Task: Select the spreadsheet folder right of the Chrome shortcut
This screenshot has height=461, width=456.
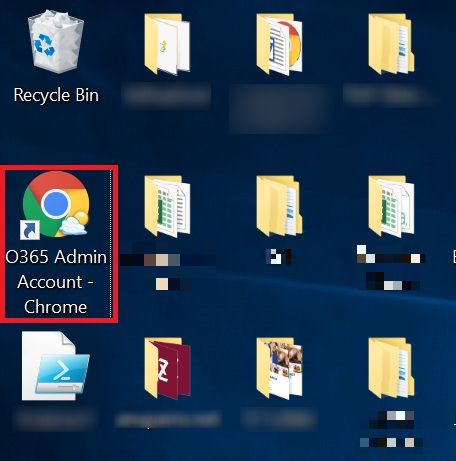Action: [x=167, y=206]
